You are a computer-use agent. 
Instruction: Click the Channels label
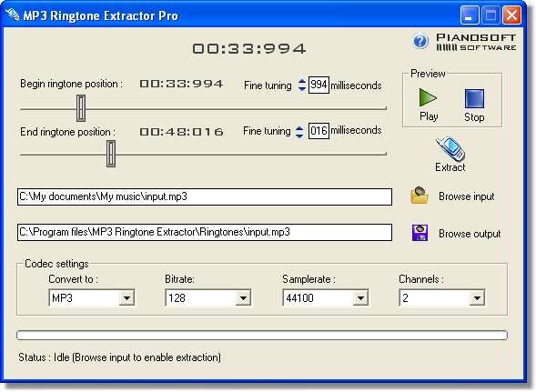point(421,279)
